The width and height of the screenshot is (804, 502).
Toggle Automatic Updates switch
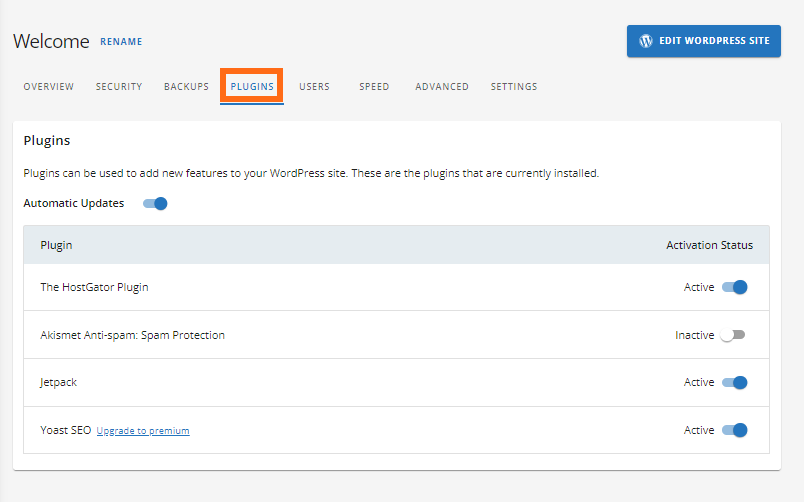pyautogui.click(x=155, y=204)
